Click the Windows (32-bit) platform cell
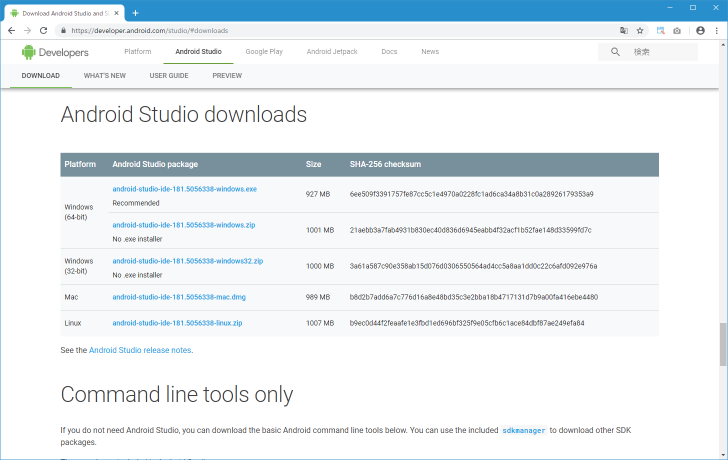Image resolution: width=728 pixels, height=460 pixels. [x=78, y=266]
